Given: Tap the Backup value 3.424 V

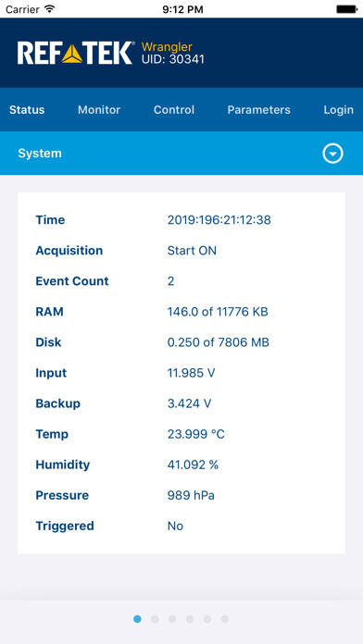Looking at the screenshot, I should pyautogui.click(x=190, y=403).
